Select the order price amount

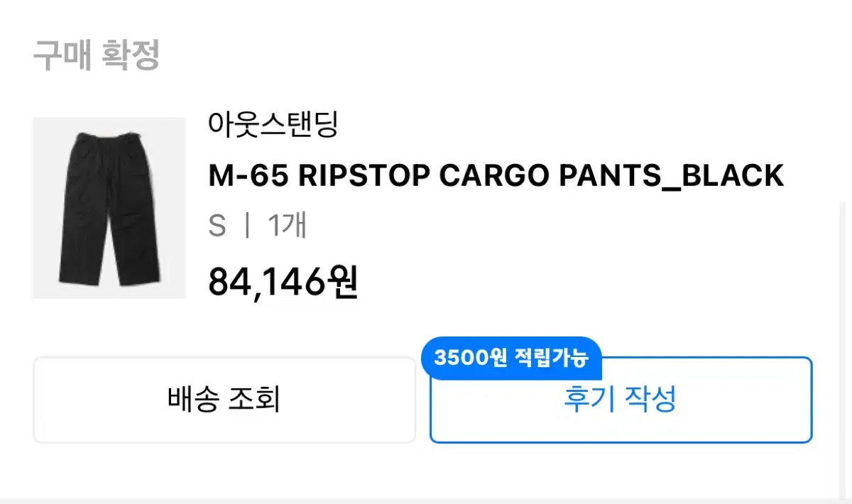pyautogui.click(x=283, y=281)
